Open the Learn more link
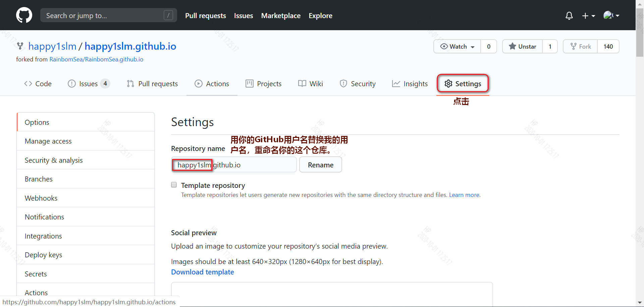This screenshot has width=644, height=307. click(x=464, y=195)
